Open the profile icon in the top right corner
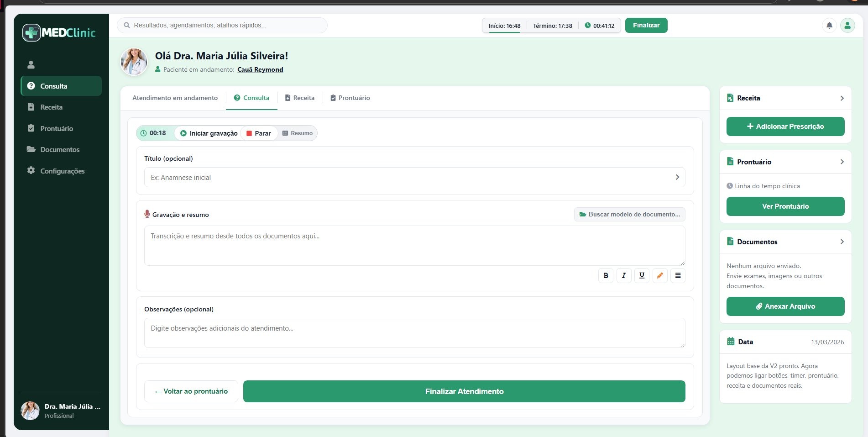This screenshot has height=437, width=868. (847, 26)
